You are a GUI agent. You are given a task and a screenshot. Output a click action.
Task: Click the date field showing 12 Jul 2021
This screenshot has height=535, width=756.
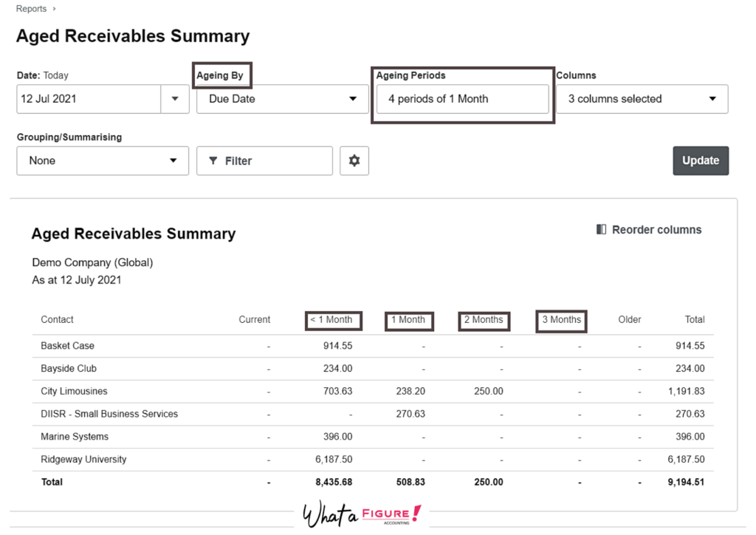click(x=89, y=99)
